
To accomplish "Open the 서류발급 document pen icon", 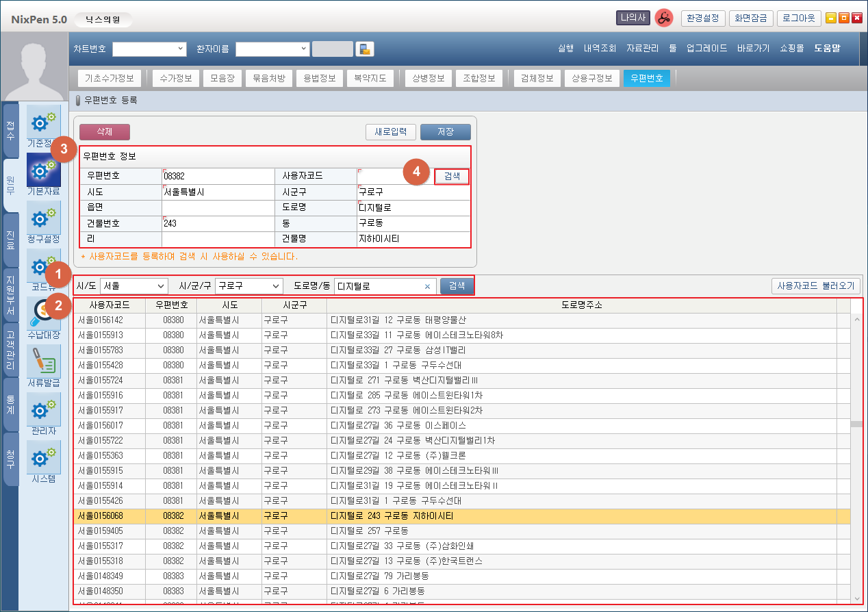I will click(x=43, y=361).
